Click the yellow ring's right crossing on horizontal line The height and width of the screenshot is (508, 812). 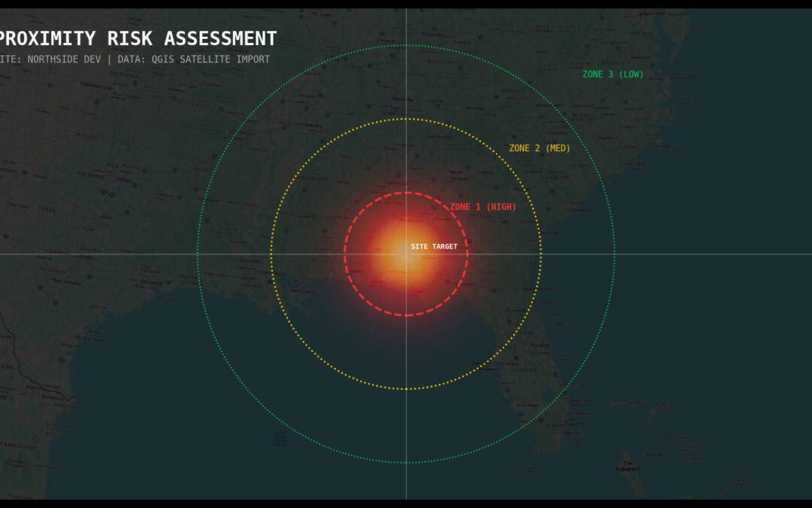pos(541,254)
